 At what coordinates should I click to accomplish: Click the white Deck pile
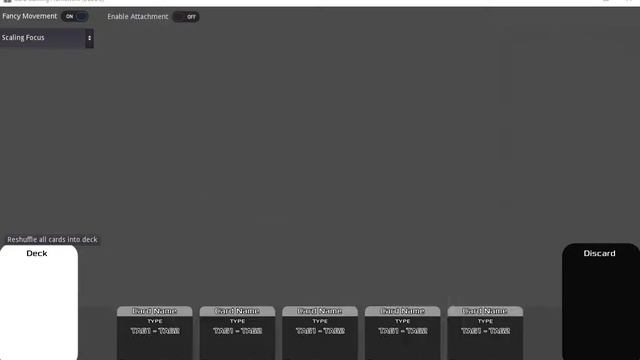click(39, 302)
